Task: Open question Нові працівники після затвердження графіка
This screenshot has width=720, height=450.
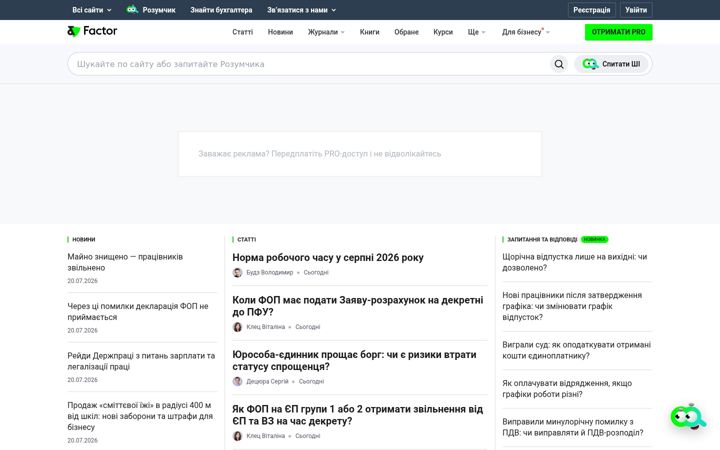Action: (x=572, y=306)
